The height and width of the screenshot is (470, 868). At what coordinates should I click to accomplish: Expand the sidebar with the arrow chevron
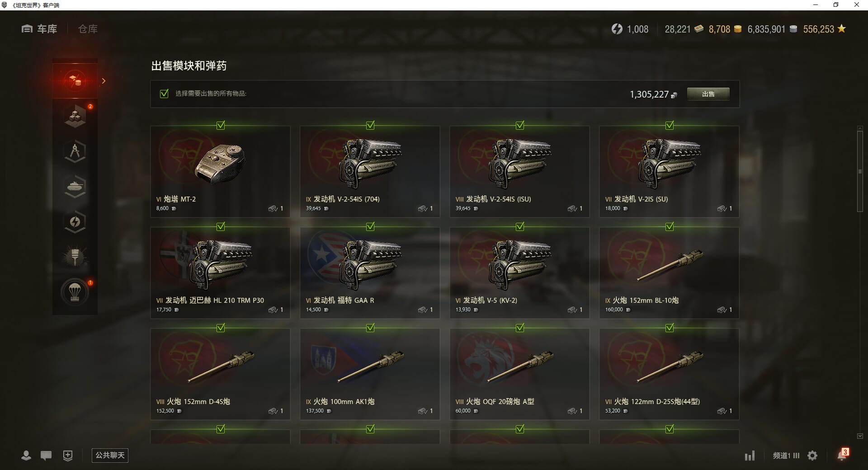tap(104, 81)
